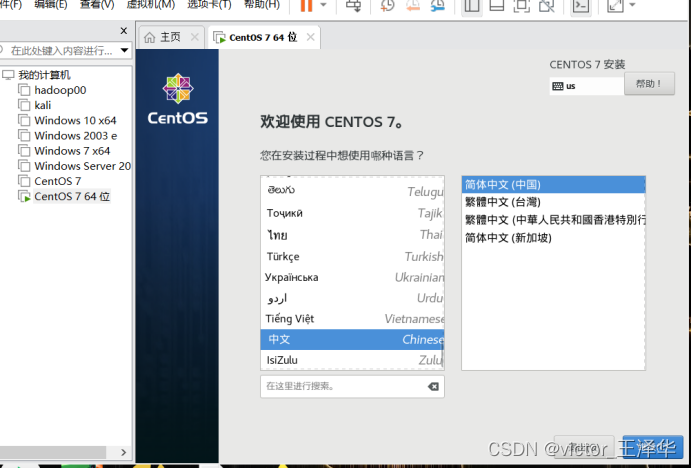This screenshot has height=468, width=692.
Task: Select the kali virtual machine
Action: pyautogui.click(x=42, y=105)
